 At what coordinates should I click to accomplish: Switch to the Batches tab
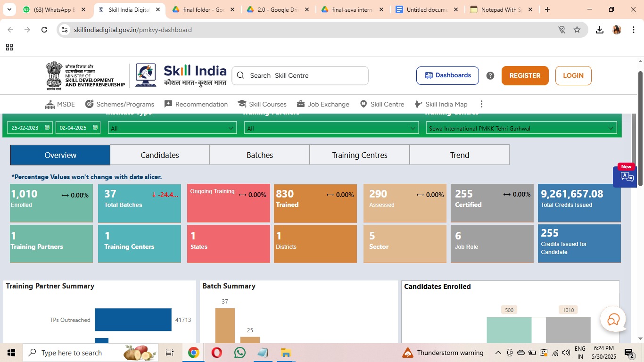click(x=260, y=155)
